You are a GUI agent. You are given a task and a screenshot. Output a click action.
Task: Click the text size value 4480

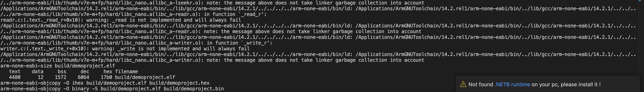pos(15,77)
